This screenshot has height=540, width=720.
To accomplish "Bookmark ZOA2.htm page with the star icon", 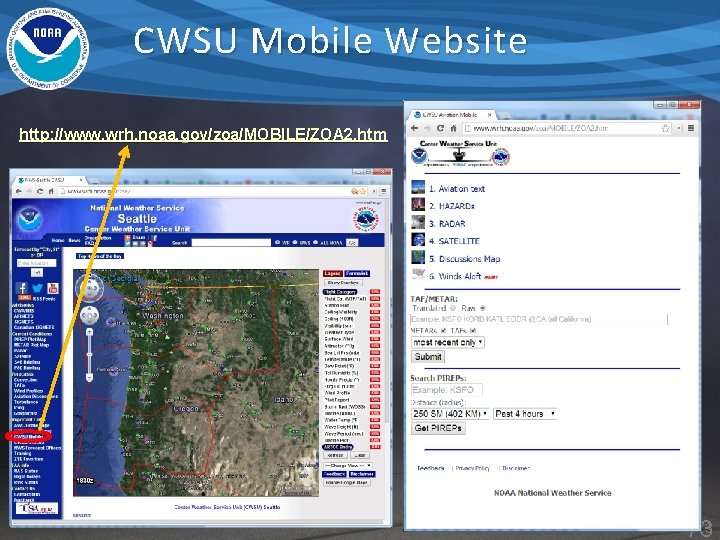I will (665, 129).
